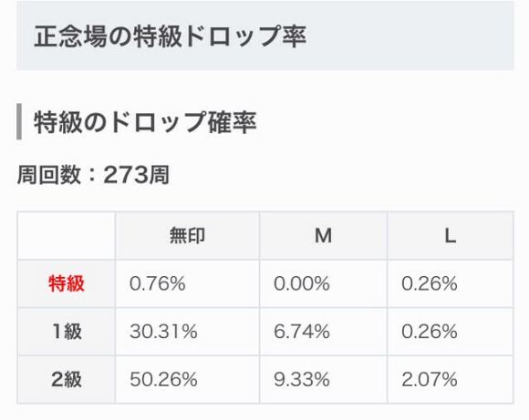Screen dimensions: 529x420
Task: Click the 周回数：273周 text
Action: point(93,175)
